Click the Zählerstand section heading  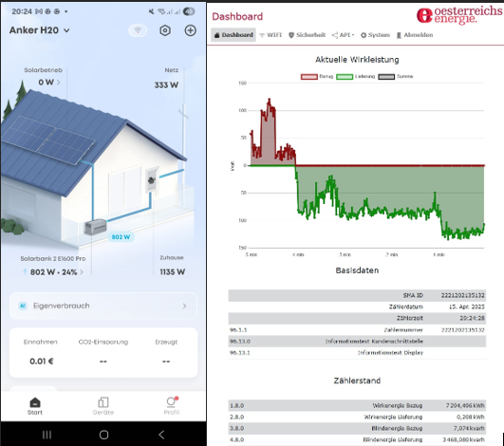[357, 381]
